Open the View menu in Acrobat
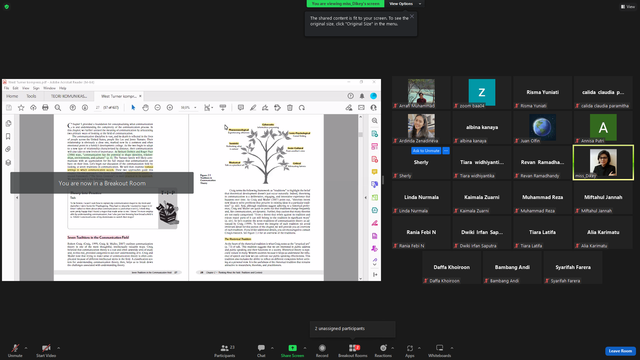Screen dimensions: 640x360 click(x=26, y=88)
